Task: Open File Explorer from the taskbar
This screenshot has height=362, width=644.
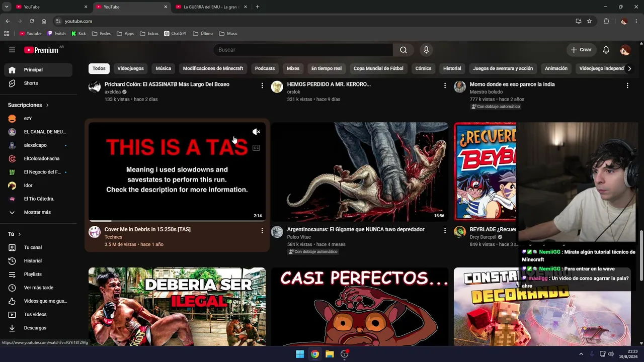Action: pyautogui.click(x=330, y=354)
